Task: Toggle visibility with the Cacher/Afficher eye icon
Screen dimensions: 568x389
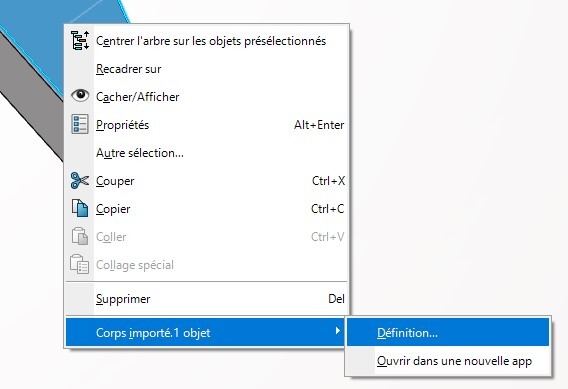Action: pos(80,96)
